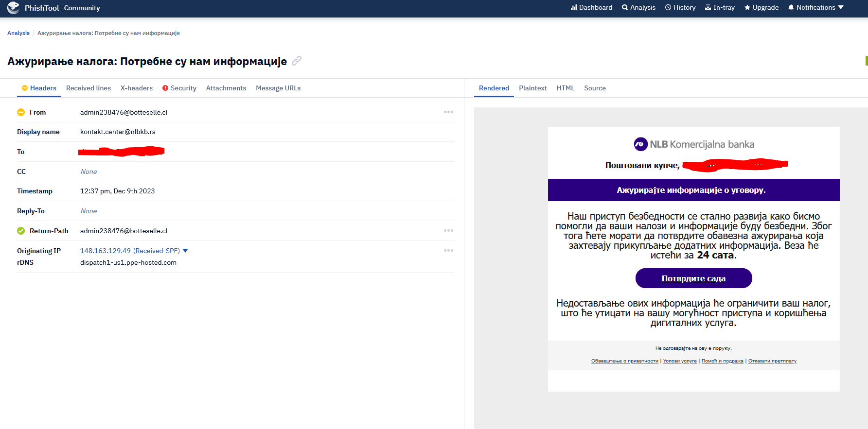Image resolution: width=868 pixels, height=429 pixels.
Task: Click the Потврдите сада button
Action: tap(693, 278)
